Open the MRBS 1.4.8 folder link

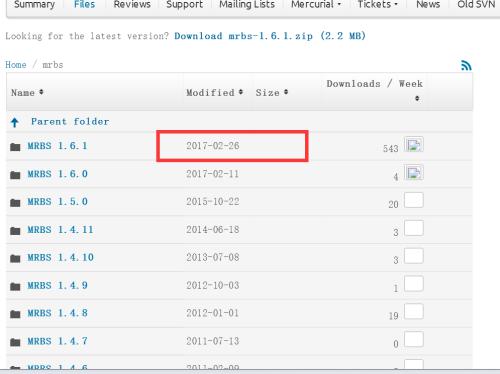pyautogui.click(x=57, y=313)
